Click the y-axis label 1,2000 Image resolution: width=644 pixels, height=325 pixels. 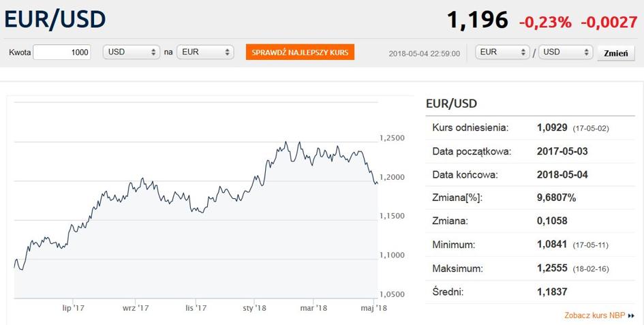(392, 177)
